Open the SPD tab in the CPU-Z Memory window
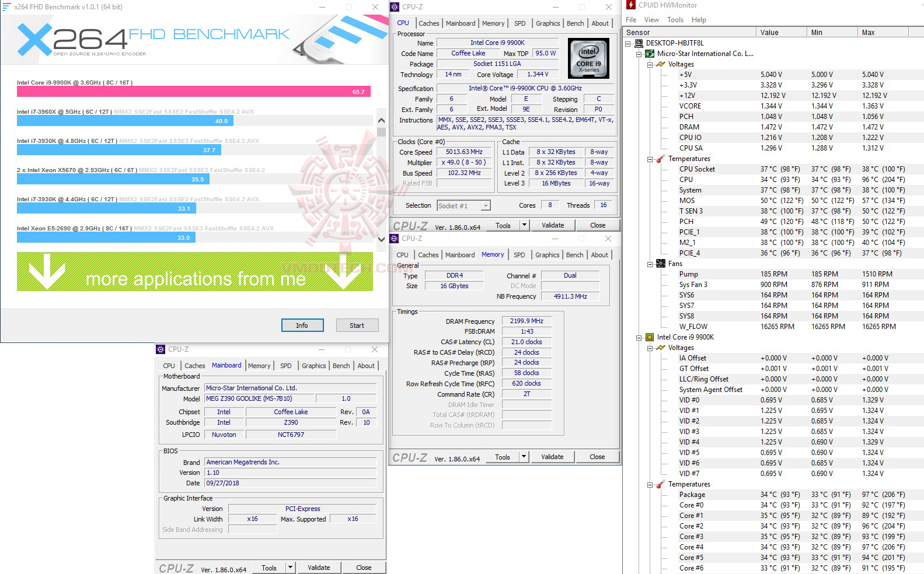The width and height of the screenshot is (924, 574). (x=519, y=255)
